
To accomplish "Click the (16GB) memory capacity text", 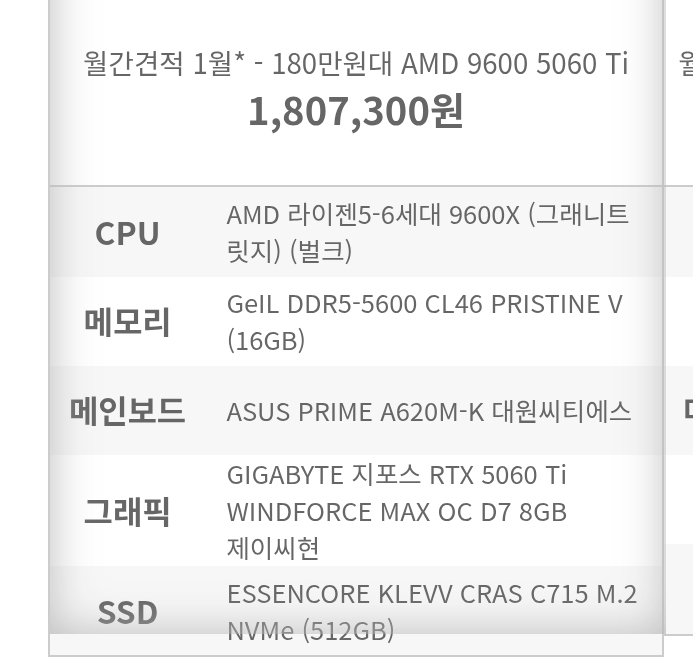I will (x=266, y=341).
